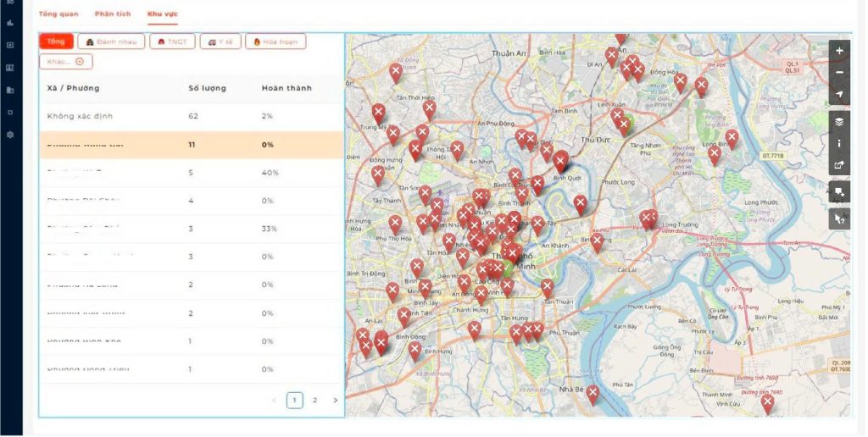The image size is (868, 437).
Task: Expand the Khác... filter dropdown
Action: 65,62
